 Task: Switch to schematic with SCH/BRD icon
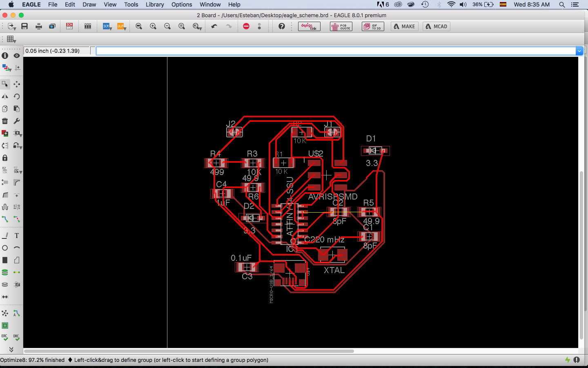(x=69, y=26)
